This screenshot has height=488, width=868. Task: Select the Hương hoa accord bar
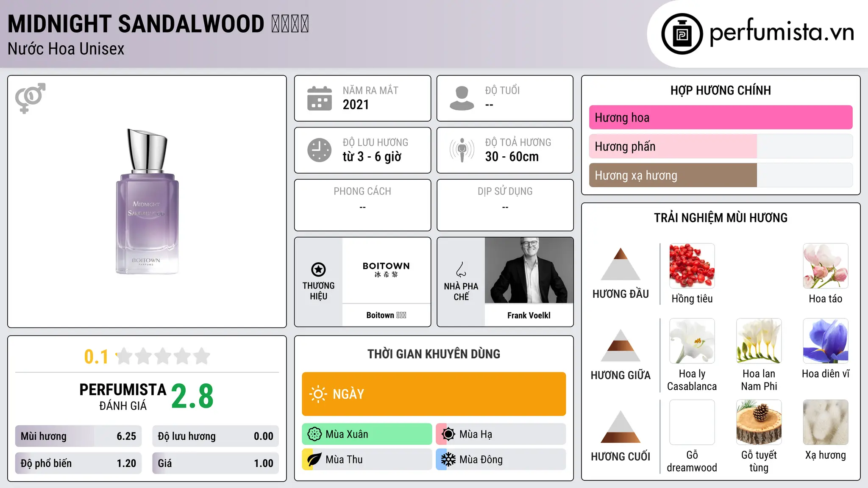(721, 117)
